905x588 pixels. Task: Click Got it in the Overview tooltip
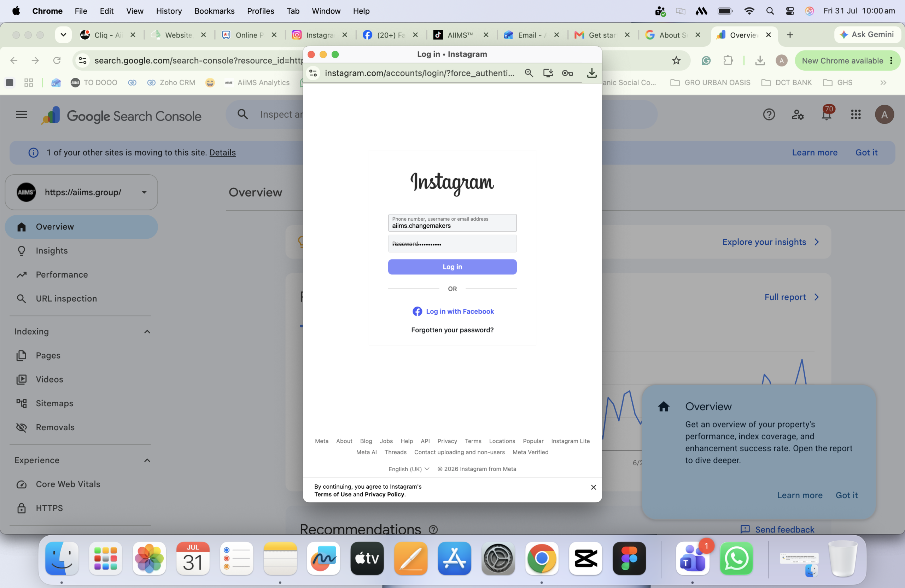click(x=846, y=495)
